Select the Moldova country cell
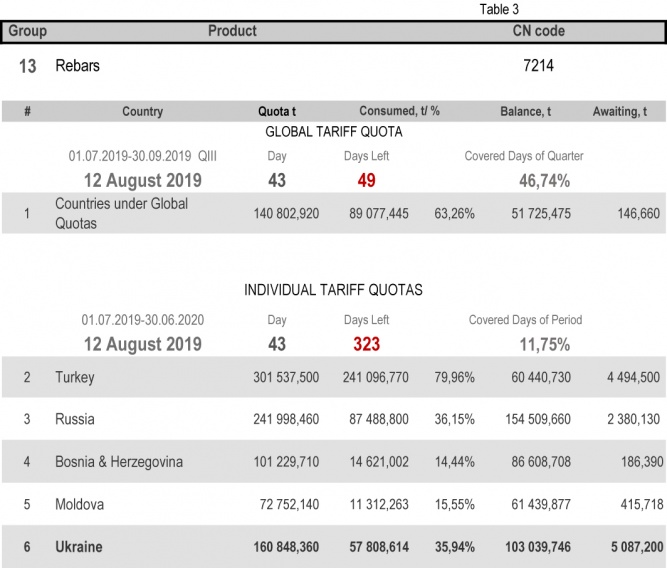667x568 pixels. [79, 505]
